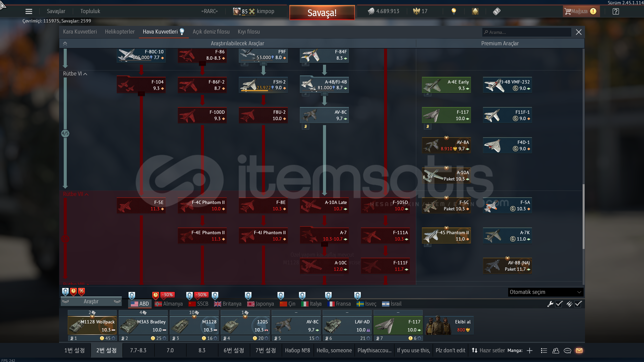The width and height of the screenshot is (644, 362).
Task: Collapse the tree using top-left double chevron
Action: 65,44
